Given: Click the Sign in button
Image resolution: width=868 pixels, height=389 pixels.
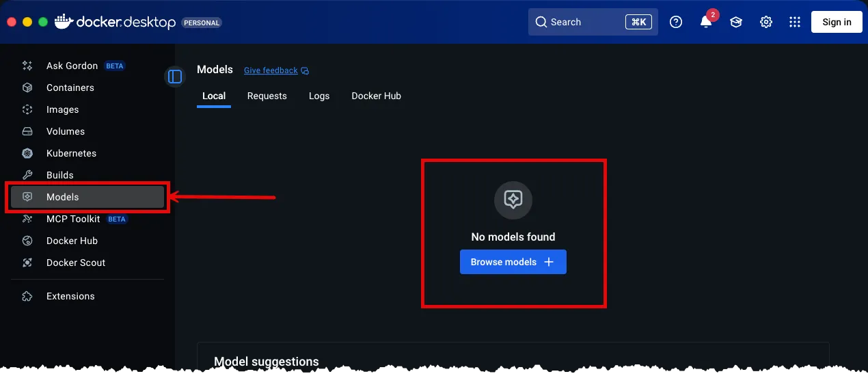Looking at the screenshot, I should (x=837, y=22).
